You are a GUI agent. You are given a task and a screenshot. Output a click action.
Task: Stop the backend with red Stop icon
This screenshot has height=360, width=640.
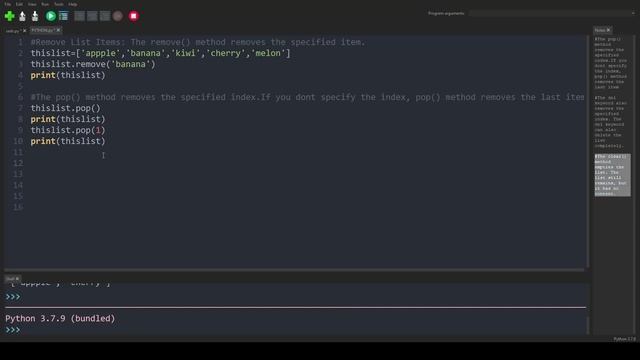133,16
